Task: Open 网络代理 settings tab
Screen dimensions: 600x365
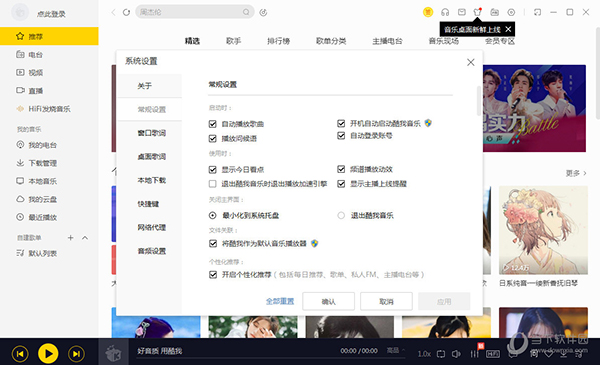Action: [149, 227]
